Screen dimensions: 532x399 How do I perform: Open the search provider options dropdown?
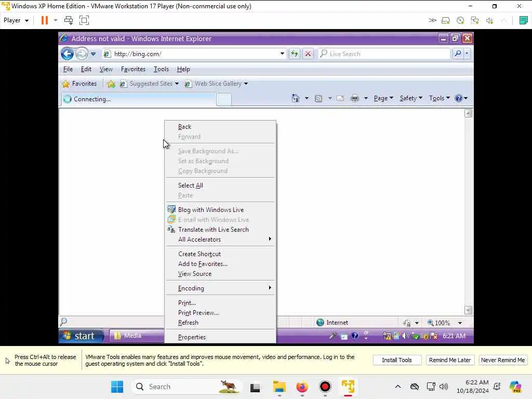(x=467, y=54)
